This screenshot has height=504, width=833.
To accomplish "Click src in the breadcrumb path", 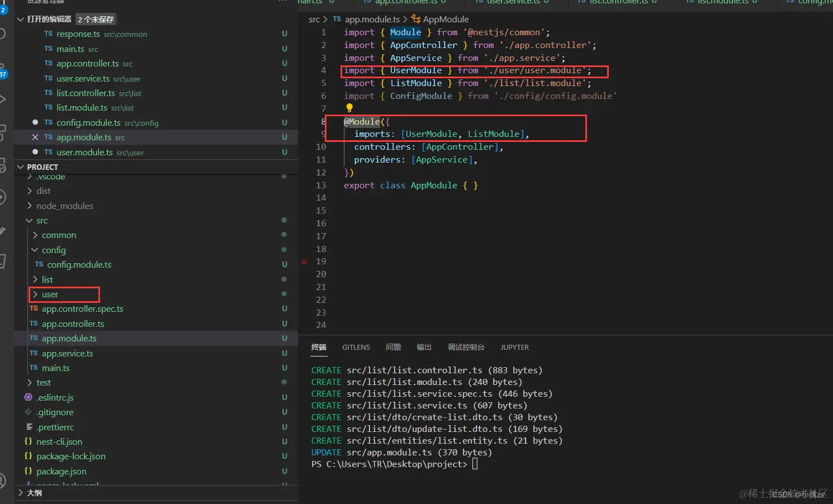I will pos(314,20).
